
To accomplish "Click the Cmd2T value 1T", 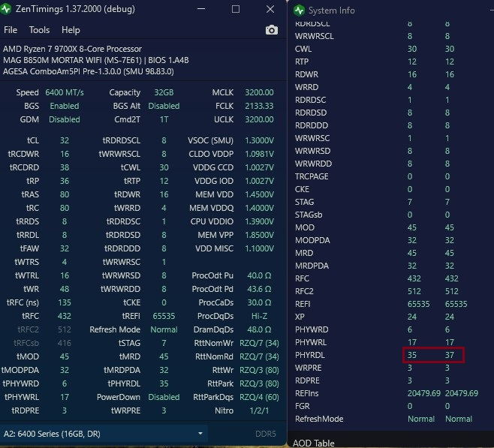I will [x=164, y=119].
